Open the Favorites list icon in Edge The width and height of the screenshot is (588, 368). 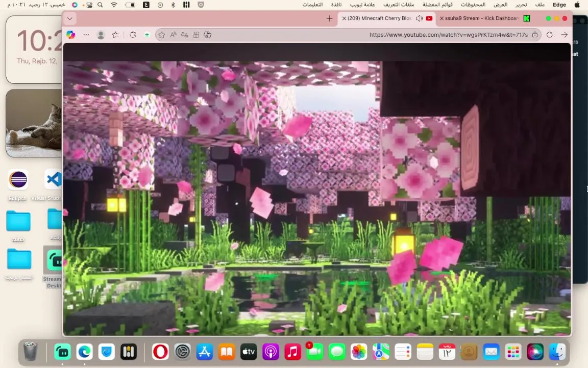click(115, 35)
